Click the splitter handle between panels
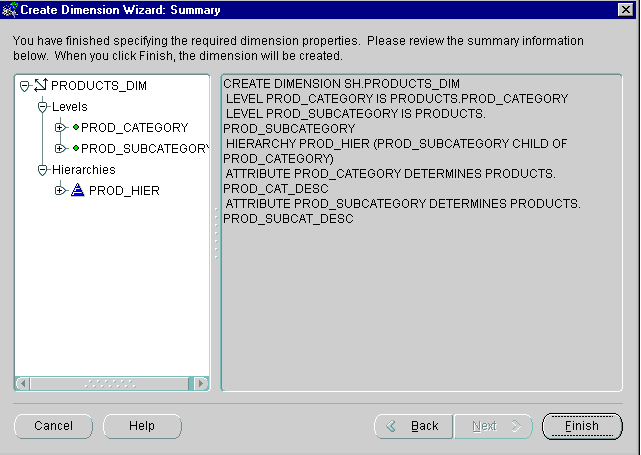Image resolution: width=641 pixels, height=455 pixels. (x=215, y=232)
